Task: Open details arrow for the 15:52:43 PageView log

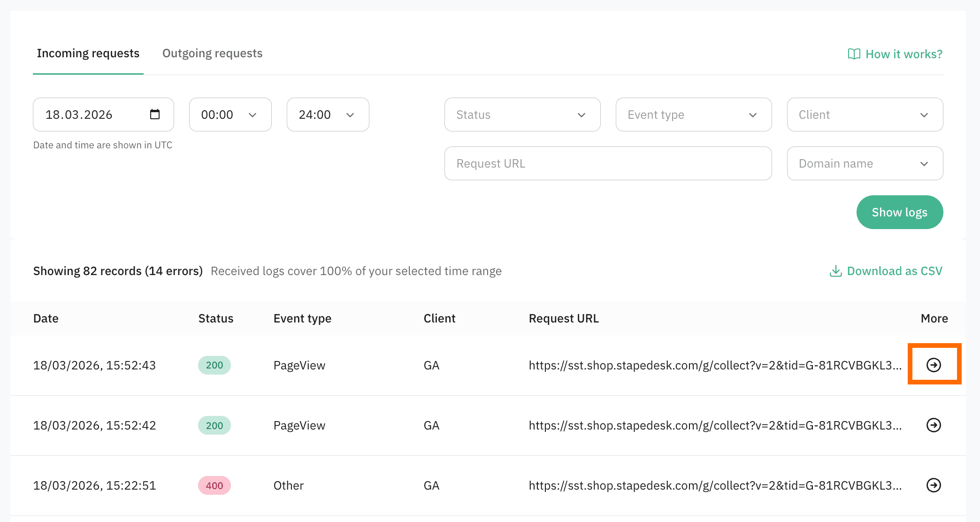Action: pyautogui.click(x=934, y=365)
